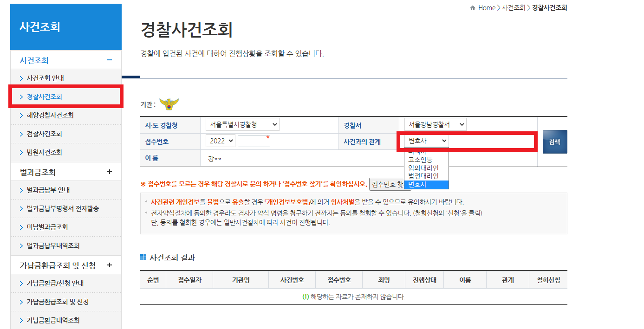Click the police emblem icon beside 기관
644x329 pixels.
click(x=169, y=104)
